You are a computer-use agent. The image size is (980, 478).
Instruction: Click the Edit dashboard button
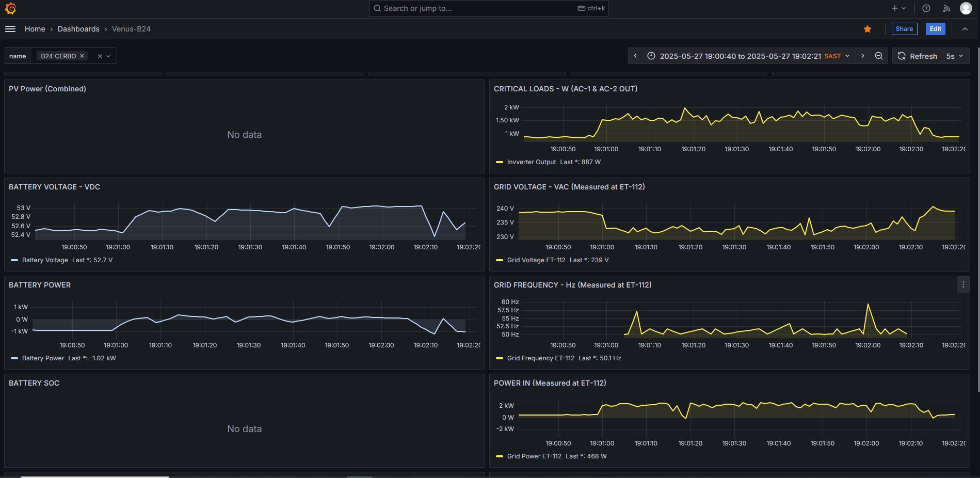tap(935, 29)
